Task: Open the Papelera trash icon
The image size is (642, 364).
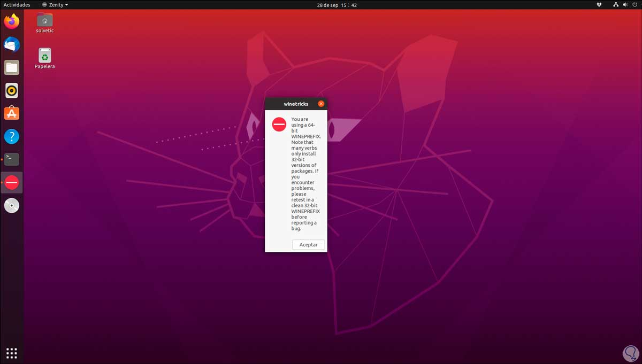Action: coord(45,58)
